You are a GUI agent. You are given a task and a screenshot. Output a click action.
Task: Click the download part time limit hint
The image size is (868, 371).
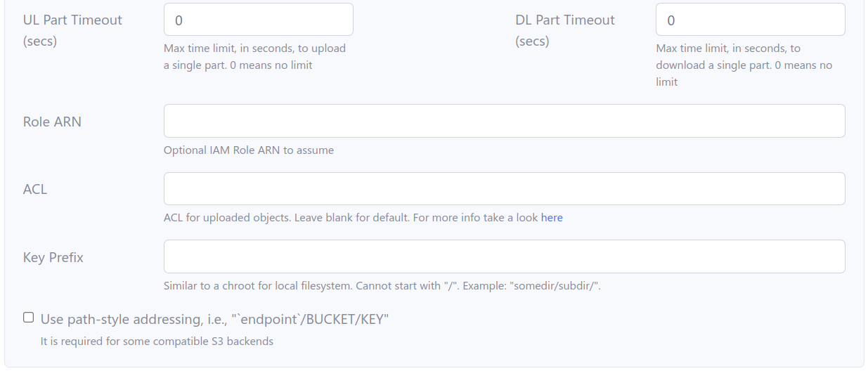click(x=744, y=65)
